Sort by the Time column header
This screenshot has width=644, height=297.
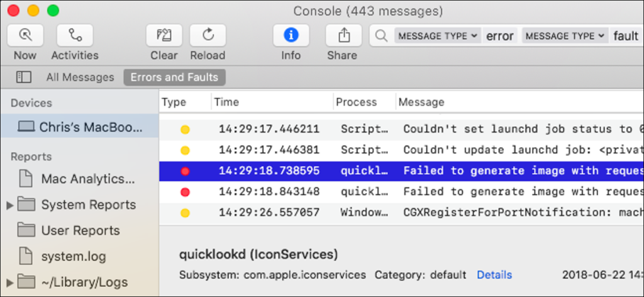pos(226,102)
